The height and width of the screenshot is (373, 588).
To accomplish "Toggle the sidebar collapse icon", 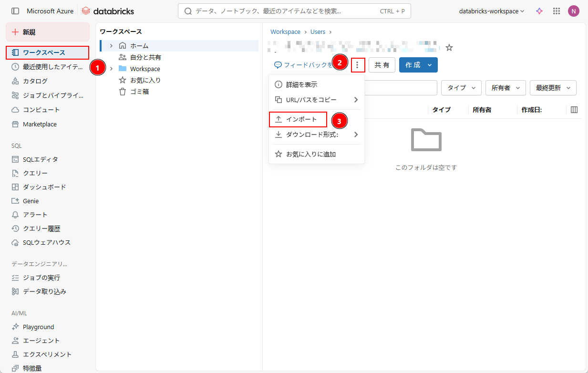I will tap(15, 11).
